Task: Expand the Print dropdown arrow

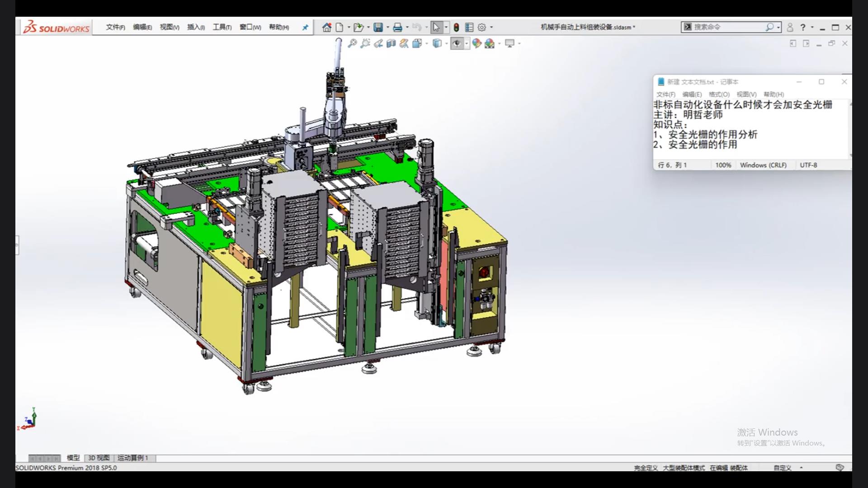Action: coord(407,27)
